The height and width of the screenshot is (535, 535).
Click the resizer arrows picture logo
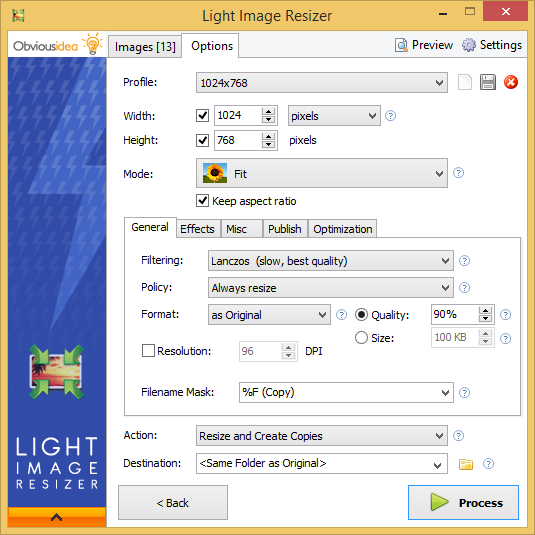pyautogui.click(x=56, y=372)
